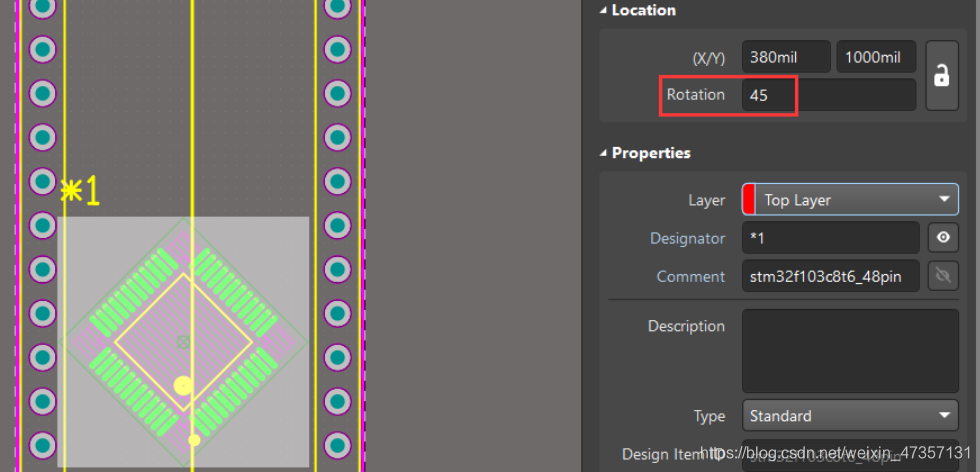Toggle Designator visibility eye icon

[x=943, y=238]
